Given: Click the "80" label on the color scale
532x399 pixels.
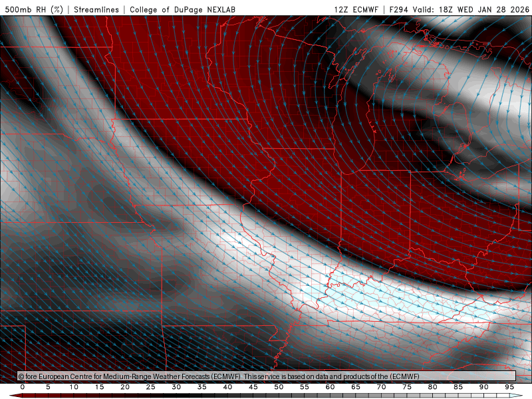Looking at the screenshot, I should coord(433,387).
